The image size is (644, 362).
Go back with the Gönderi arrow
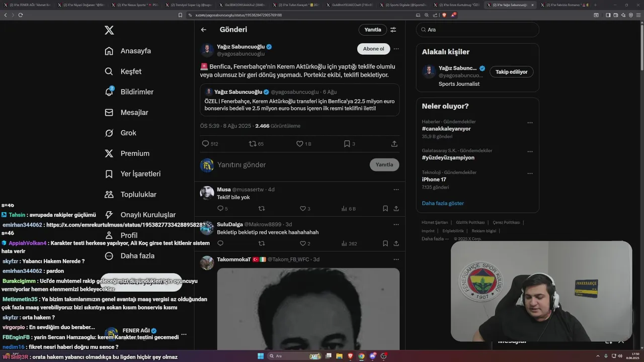(204, 30)
